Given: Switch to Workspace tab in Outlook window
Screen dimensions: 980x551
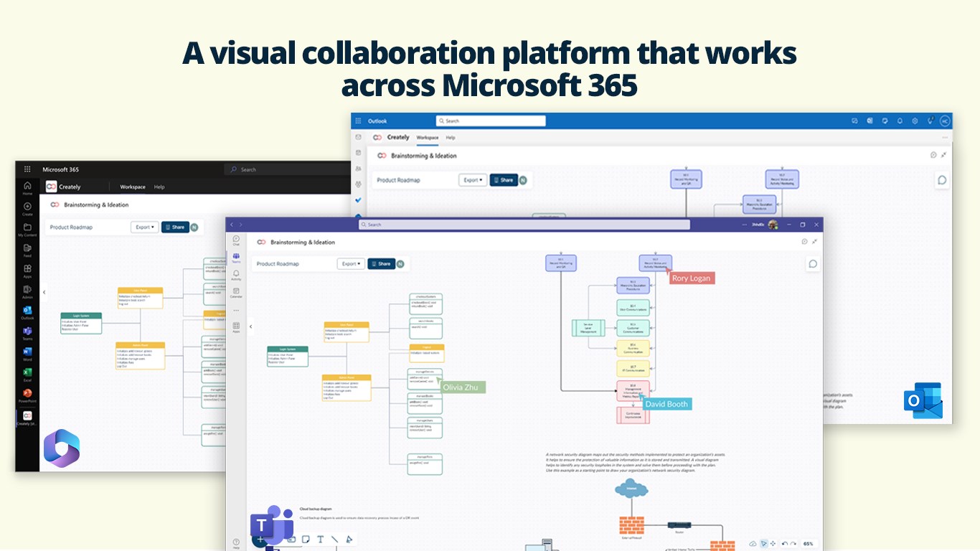Looking at the screenshot, I should click(x=428, y=137).
